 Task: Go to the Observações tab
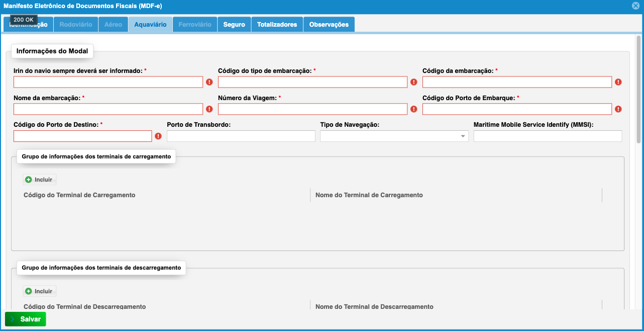329,25
